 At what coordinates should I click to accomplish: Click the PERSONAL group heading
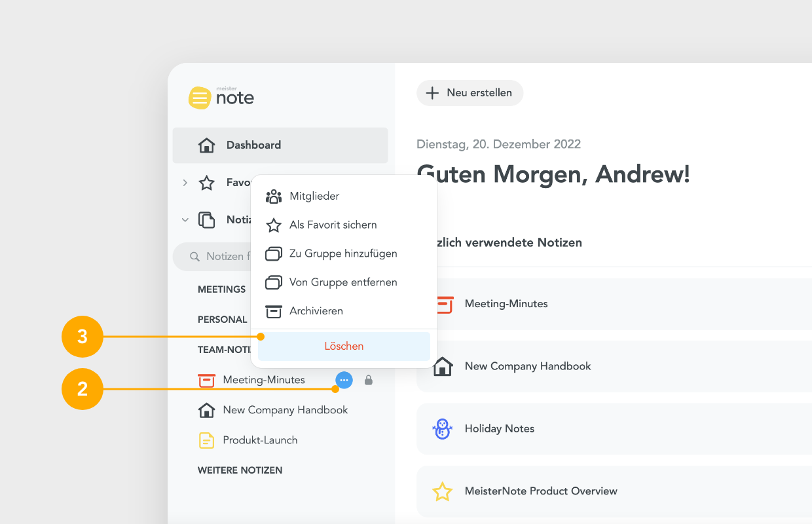click(222, 320)
